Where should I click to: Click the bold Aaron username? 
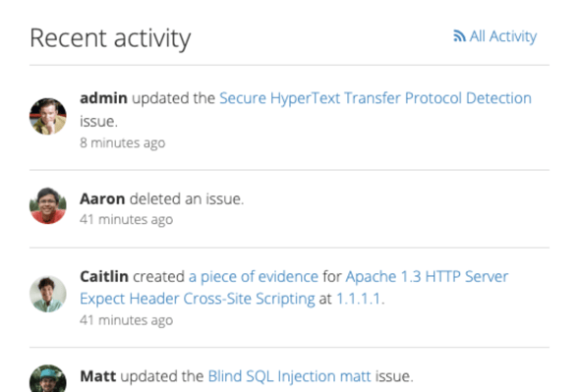[x=102, y=199]
